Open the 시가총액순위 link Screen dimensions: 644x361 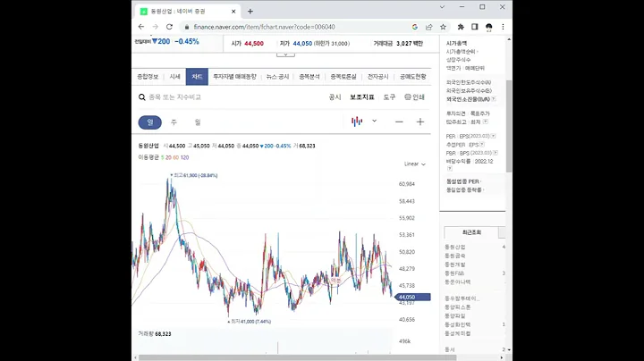click(462, 52)
